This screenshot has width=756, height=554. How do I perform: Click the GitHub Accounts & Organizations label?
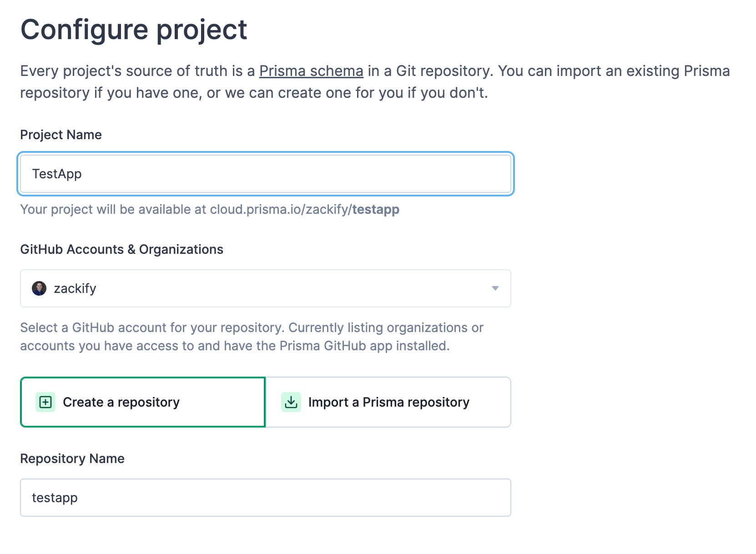[x=121, y=249]
